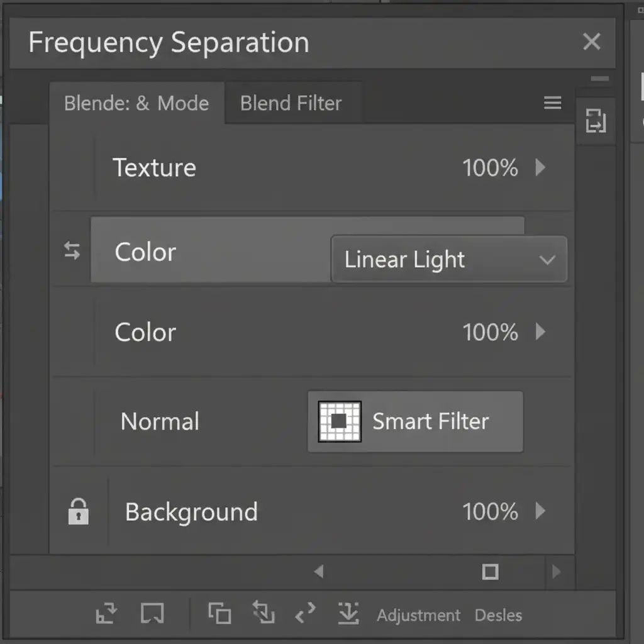The image size is (644, 644).
Task: Click the square scrollbar handle at bottom
Action: 490,572
